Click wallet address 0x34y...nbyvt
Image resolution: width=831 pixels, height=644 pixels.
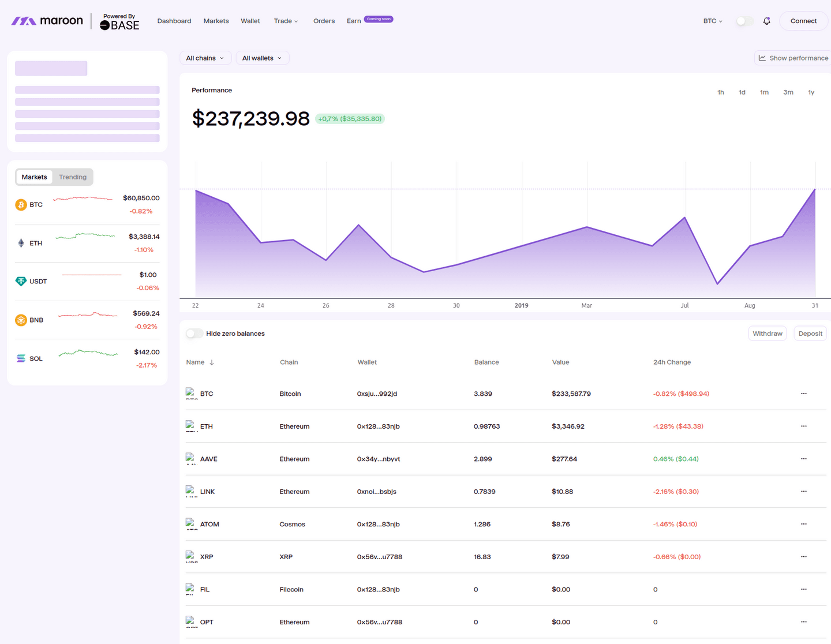[x=379, y=459]
